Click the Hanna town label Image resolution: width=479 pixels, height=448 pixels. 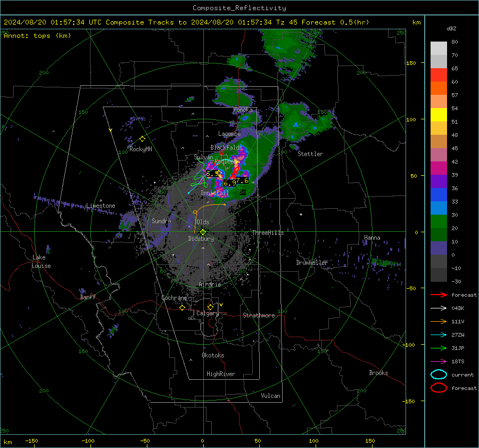click(372, 238)
